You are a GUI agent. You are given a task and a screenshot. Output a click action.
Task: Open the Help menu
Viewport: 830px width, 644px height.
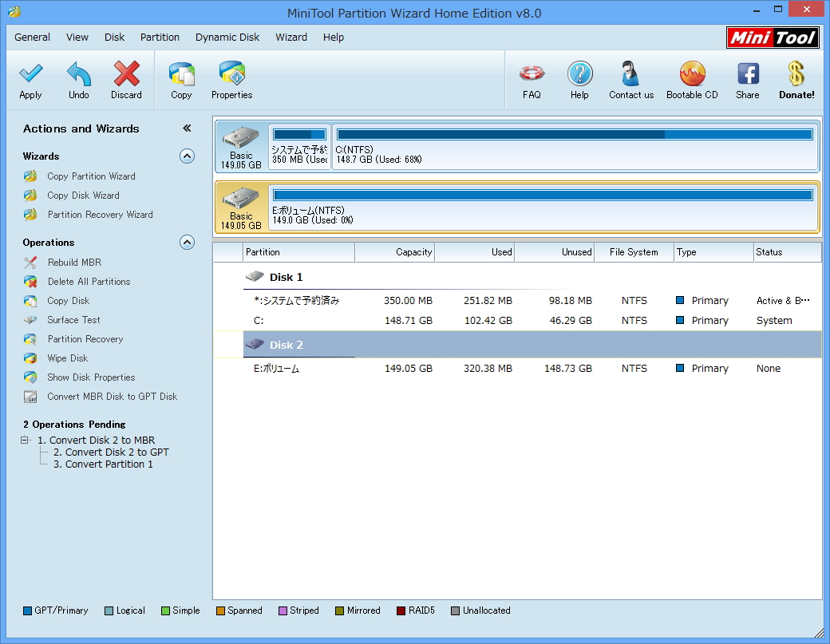click(334, 37)
